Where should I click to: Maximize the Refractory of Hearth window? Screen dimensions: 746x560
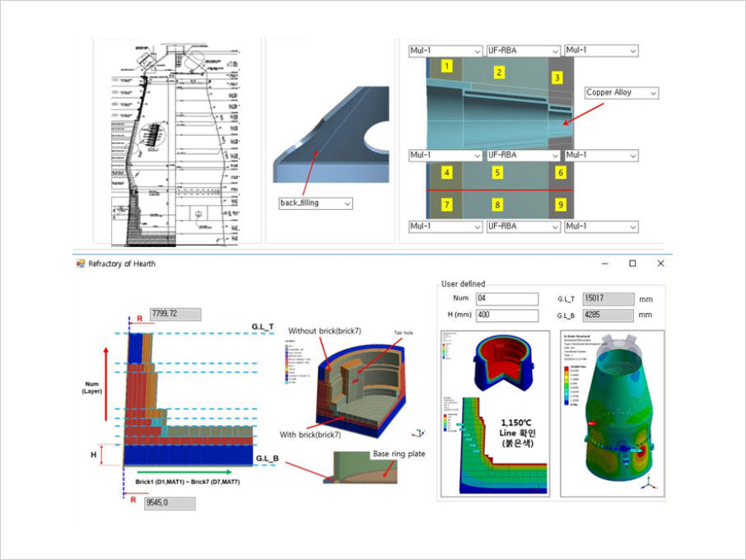coord(632,264)
